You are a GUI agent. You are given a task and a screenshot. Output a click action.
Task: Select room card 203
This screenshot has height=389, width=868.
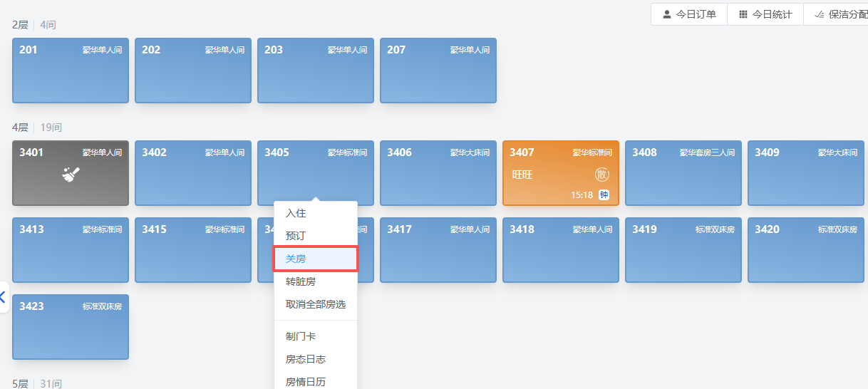(316, 71)
